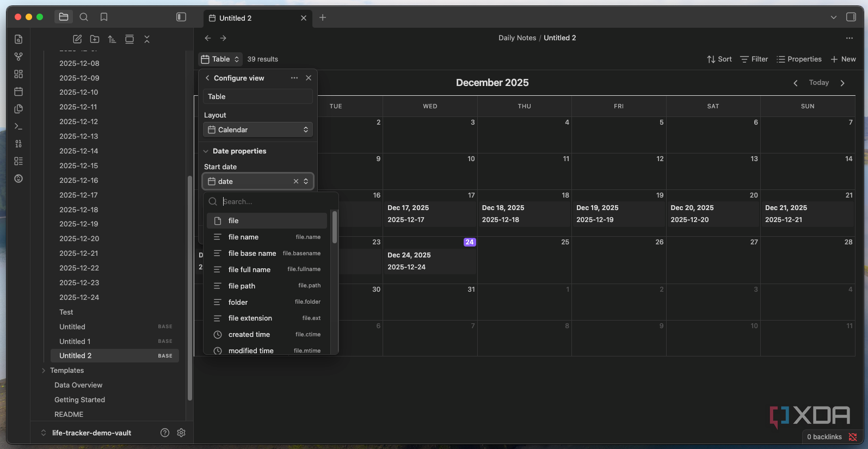Screen dimensions: 868x449
Task: Select the 'file name' property option
Action: coord(267,237)
